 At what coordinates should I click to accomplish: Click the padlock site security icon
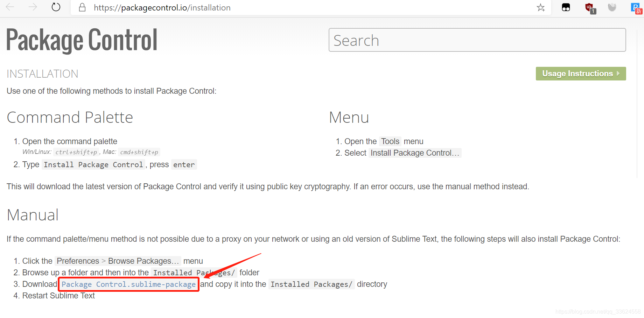click(82, 7)
